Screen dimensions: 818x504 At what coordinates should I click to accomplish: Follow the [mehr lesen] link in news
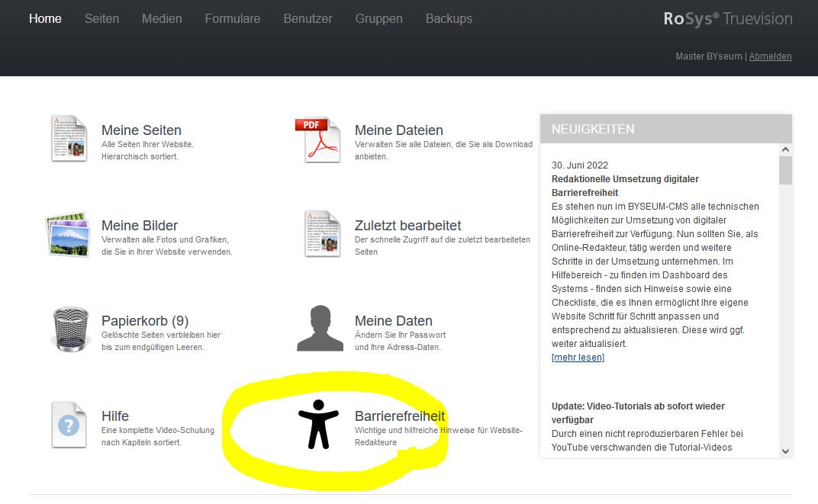[578, 358]
